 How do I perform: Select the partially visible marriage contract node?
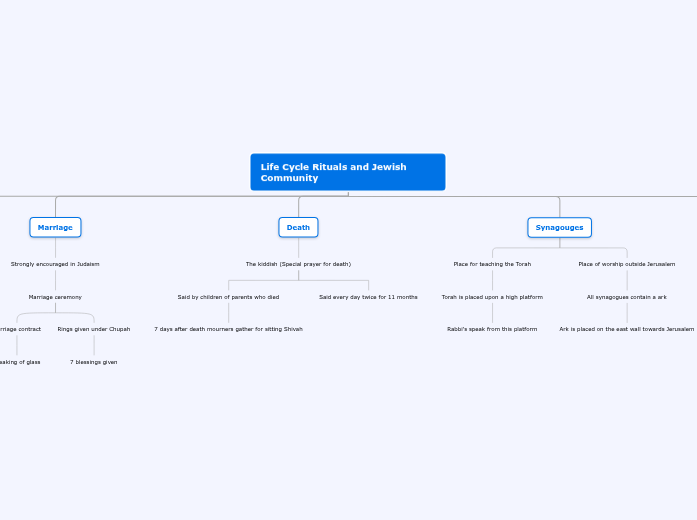pyautogui.click(x=20, y=329)
